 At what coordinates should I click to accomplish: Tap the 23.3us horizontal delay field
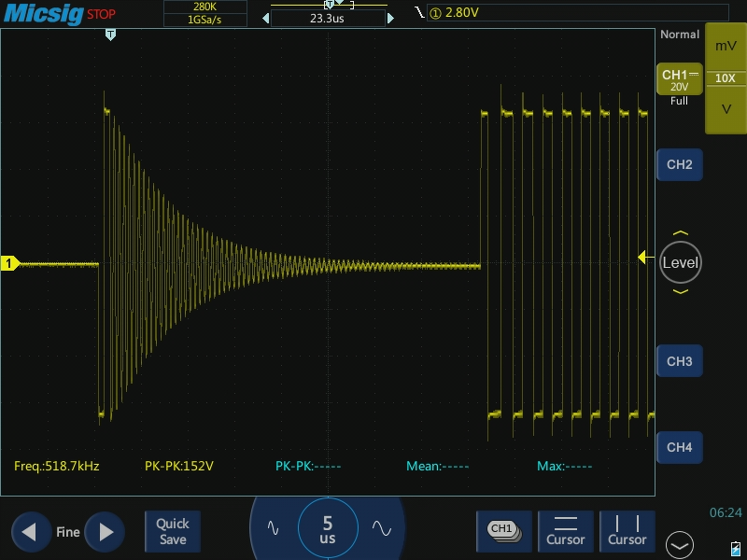tap(328, 19)
